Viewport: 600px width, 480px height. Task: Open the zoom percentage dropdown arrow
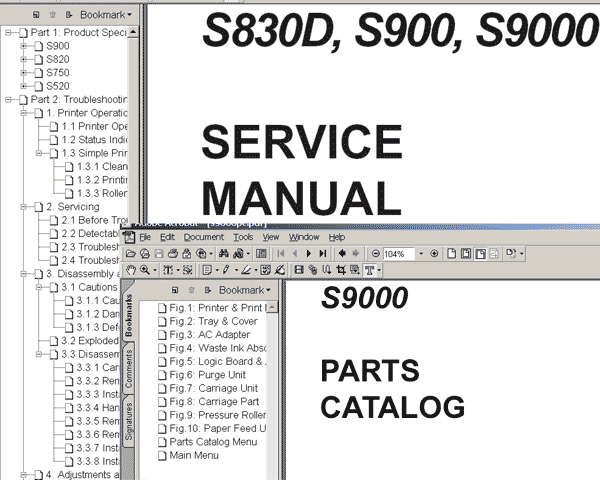point(421,253)
